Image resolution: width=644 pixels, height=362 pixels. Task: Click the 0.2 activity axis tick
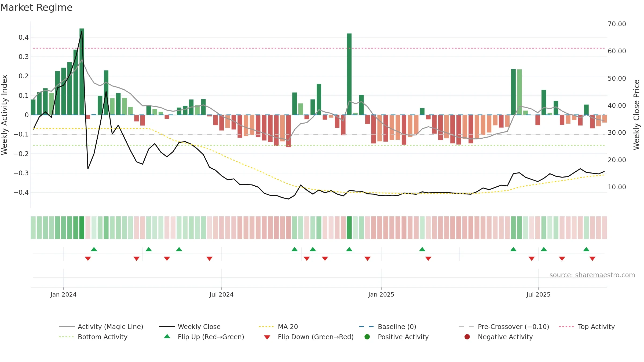[x=24, y=76]
